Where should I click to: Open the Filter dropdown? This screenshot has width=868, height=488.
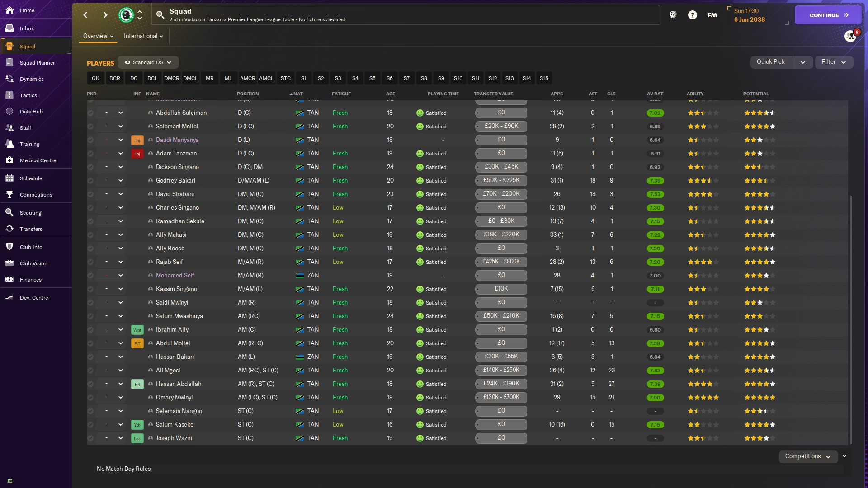coord(834,62)
